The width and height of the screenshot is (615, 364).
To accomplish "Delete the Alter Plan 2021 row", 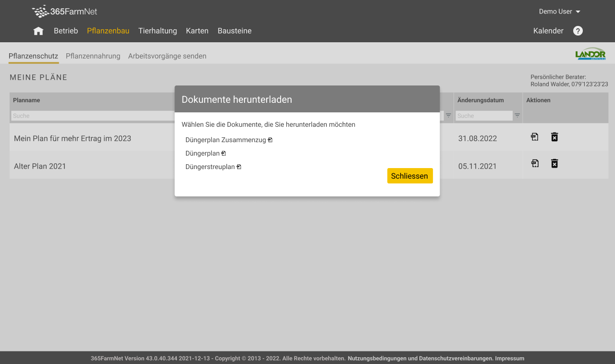I will (x=554, y=164).
